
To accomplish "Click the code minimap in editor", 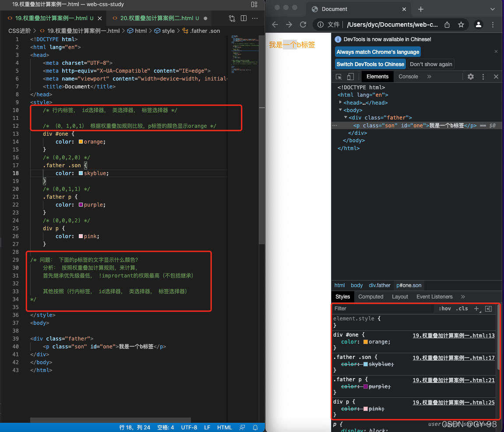I will pyautogui.click(x=244, y=54).
